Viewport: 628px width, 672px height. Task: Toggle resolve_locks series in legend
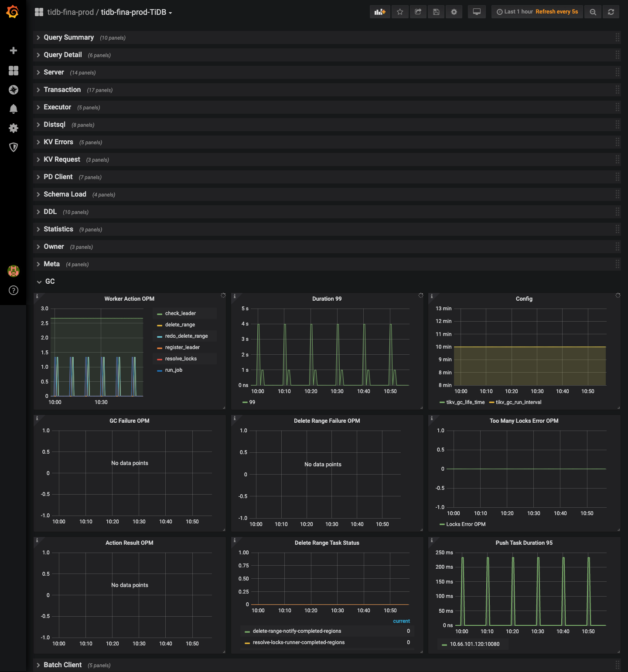(x=181, y=359)
